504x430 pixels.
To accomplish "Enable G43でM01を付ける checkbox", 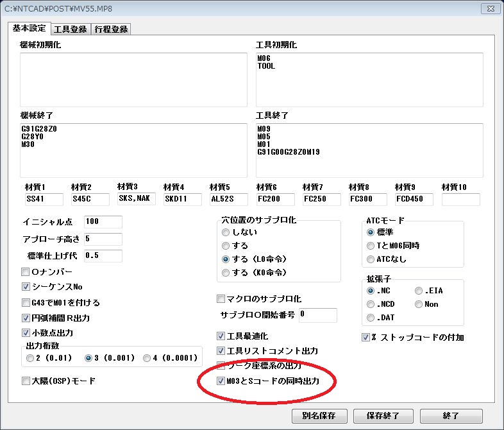I will coord(26,303).
